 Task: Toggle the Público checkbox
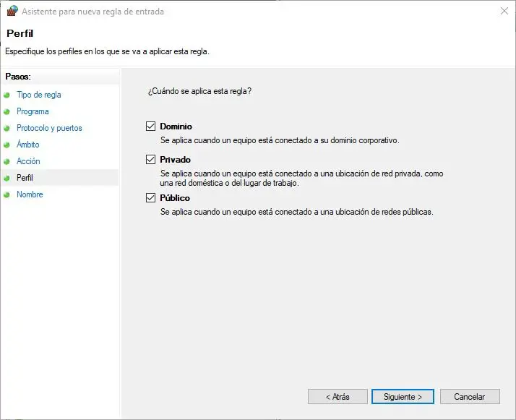pyautogui.click(x=151, y=198)
